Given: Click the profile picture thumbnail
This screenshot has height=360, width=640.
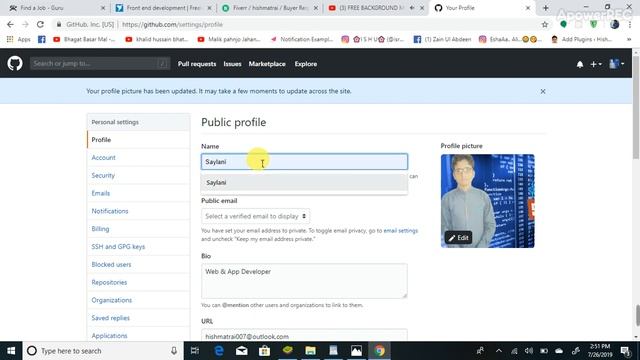Looking at the screenshot, I should coord(487,201).
